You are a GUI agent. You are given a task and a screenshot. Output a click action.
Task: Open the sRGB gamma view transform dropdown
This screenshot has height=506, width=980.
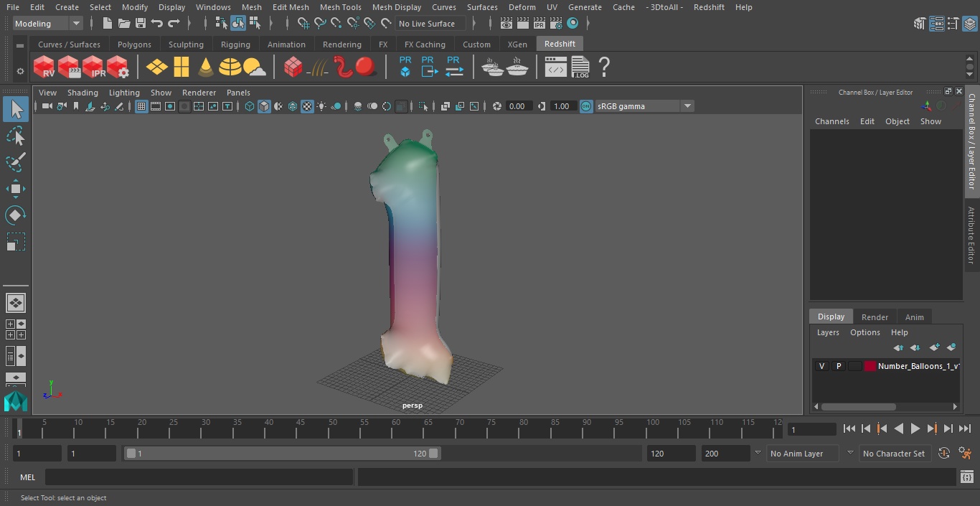644,106
